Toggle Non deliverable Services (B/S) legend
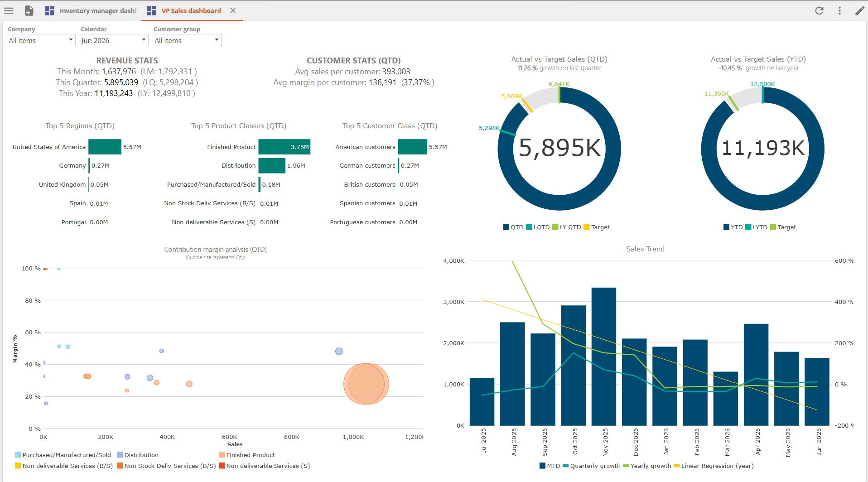This screenshot has width=868, height=482. point(64,466)
